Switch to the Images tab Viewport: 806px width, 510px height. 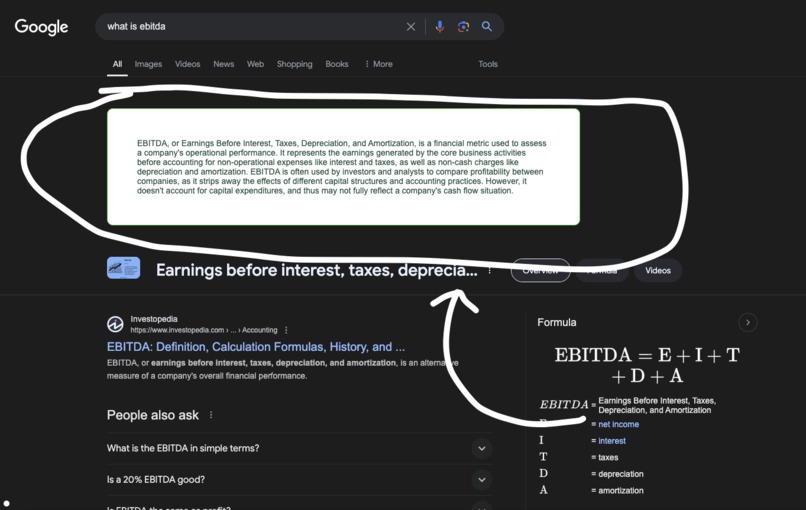(x=148, y=64)
